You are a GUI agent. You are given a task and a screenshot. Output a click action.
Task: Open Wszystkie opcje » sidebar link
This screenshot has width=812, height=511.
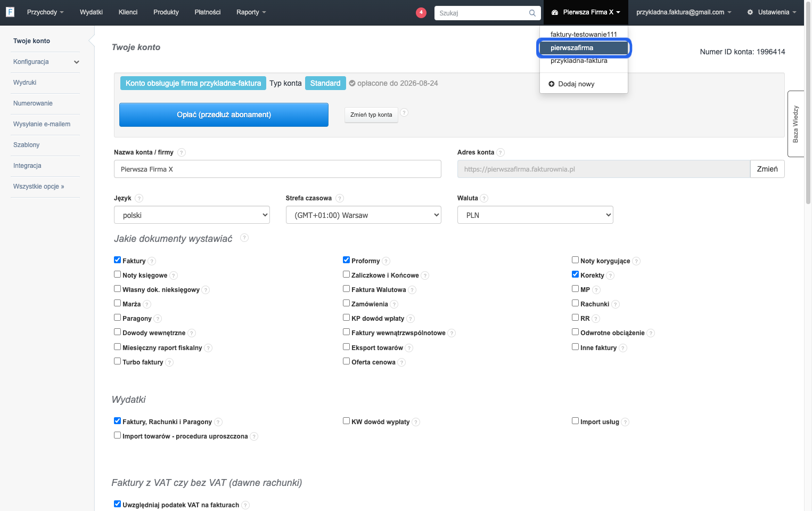click(39, 186)
